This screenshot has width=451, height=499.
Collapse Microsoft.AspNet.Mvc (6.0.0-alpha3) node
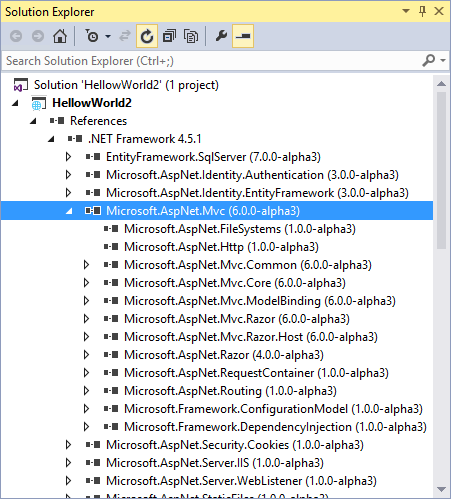pos(69,211)
